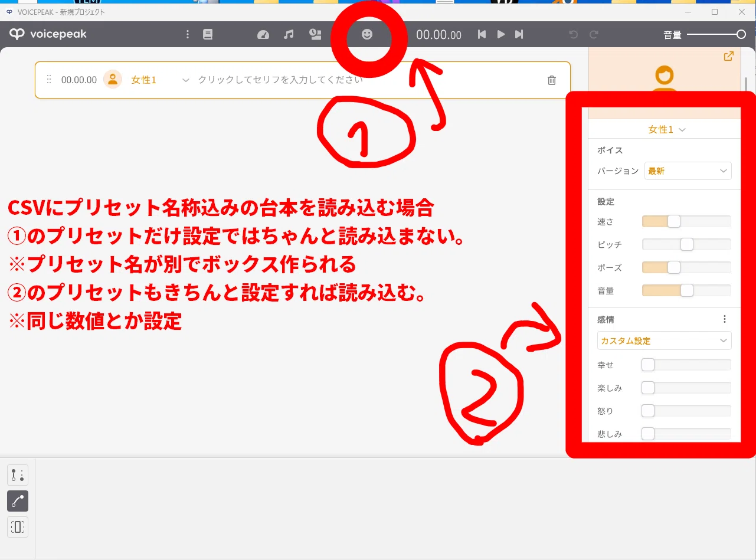Adjust the 悲しみ emotion slider
This screenshot has height=560, width=756.
point(686,434)
